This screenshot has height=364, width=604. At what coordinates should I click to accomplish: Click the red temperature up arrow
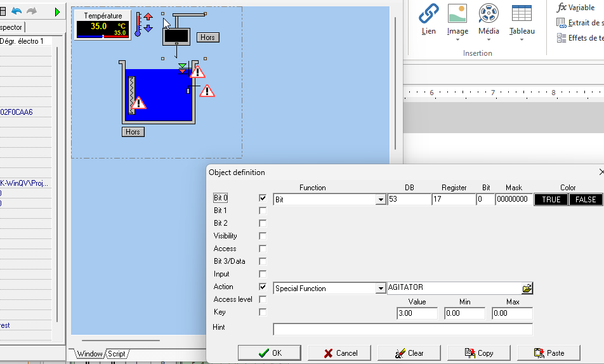[x=148, y=16]
